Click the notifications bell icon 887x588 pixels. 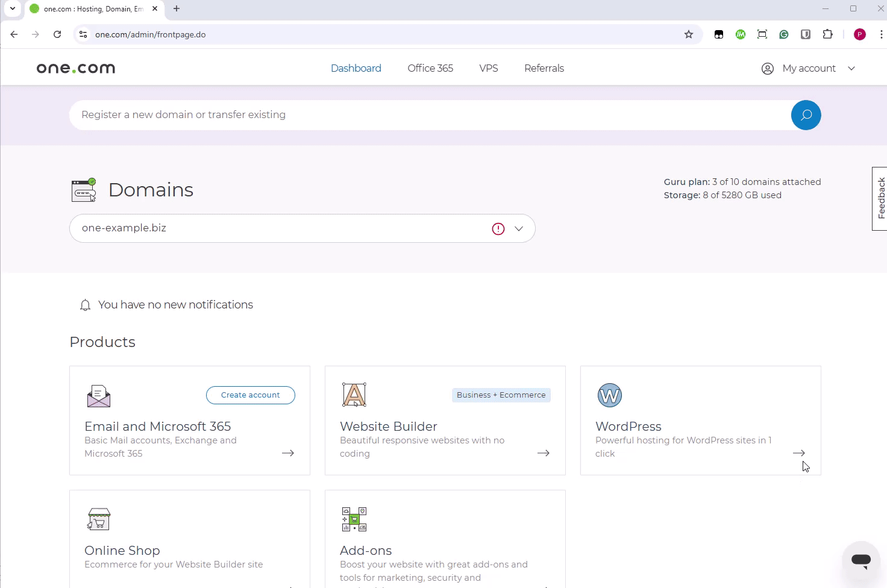point(85,305)
